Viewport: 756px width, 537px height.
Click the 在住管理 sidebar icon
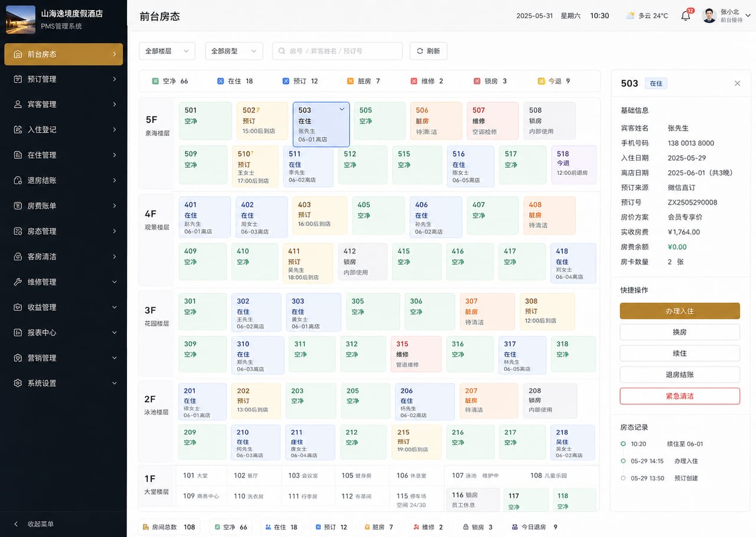18,155
